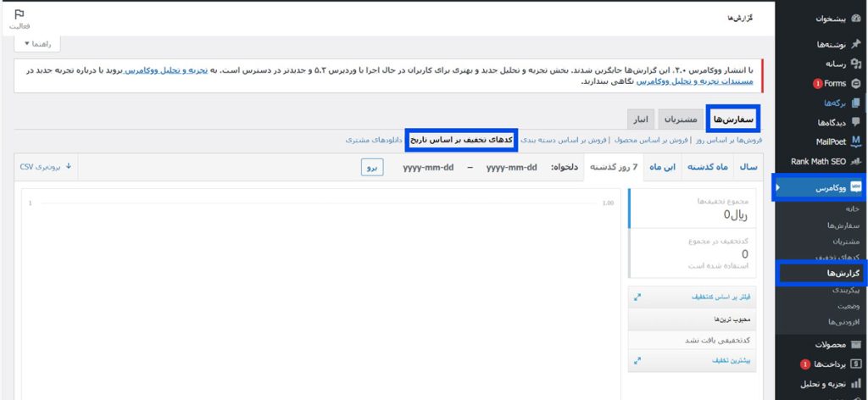Screen dimensions: 868x400
Task: Open the Rank Math SEO menu label
Action: [818, 162]
